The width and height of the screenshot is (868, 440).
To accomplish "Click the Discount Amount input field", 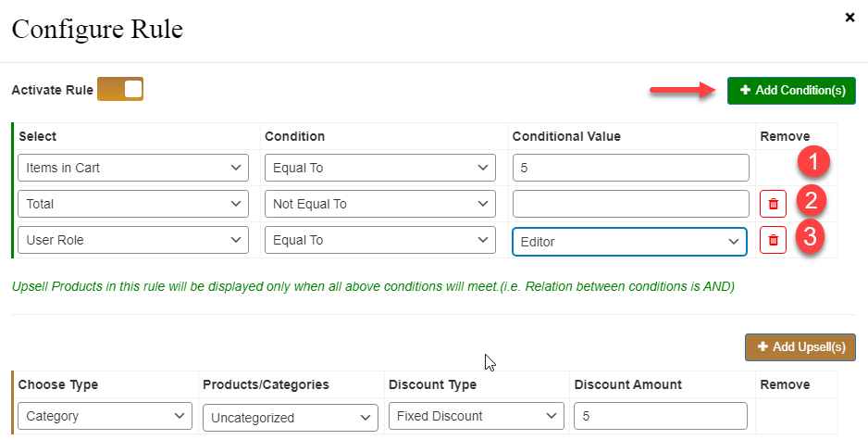I will (x=661, y=416).
